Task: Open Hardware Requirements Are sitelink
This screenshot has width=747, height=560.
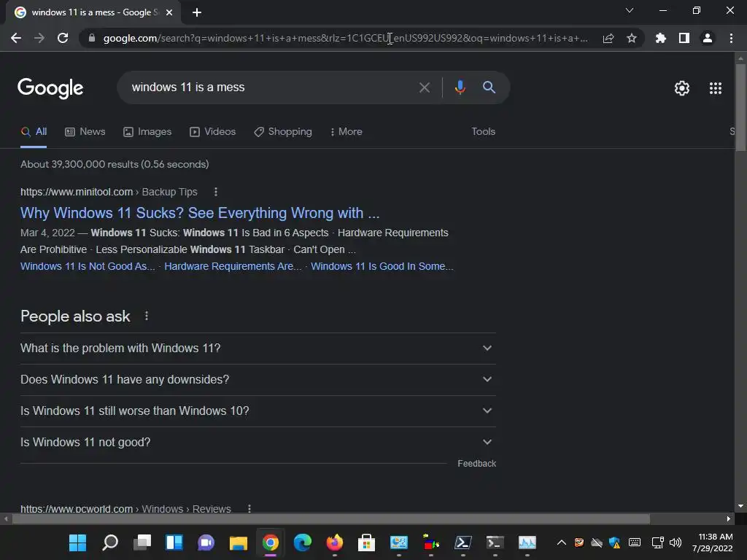Action: point(233,266)
